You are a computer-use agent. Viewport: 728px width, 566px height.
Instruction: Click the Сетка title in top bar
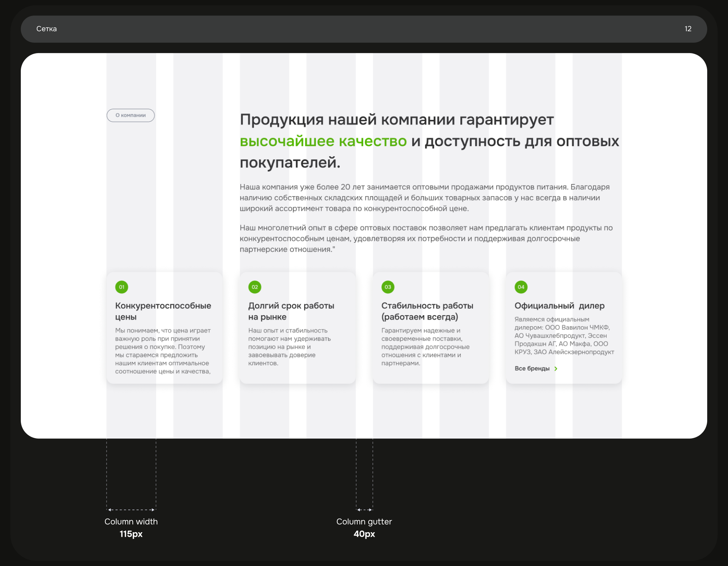[x=47, y=29]
